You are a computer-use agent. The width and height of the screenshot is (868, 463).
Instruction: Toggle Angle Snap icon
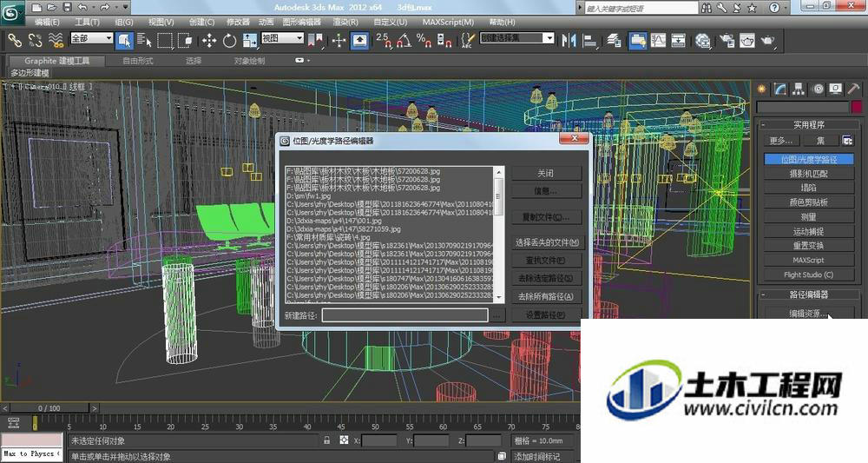(x=404, y=40)
